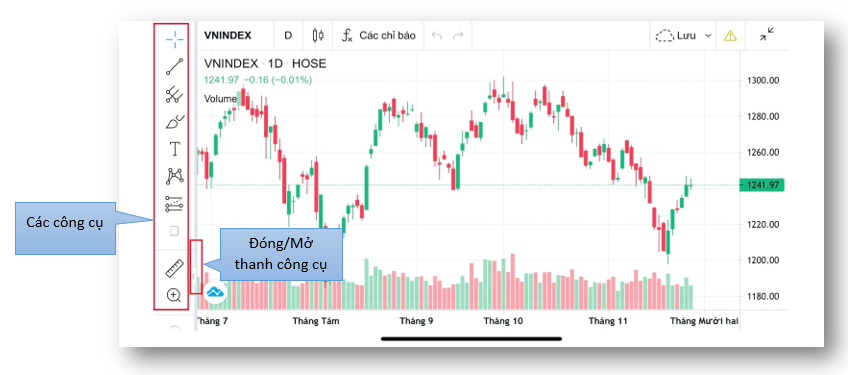
Task: Change the D timeframe interval
Action: 288,36
